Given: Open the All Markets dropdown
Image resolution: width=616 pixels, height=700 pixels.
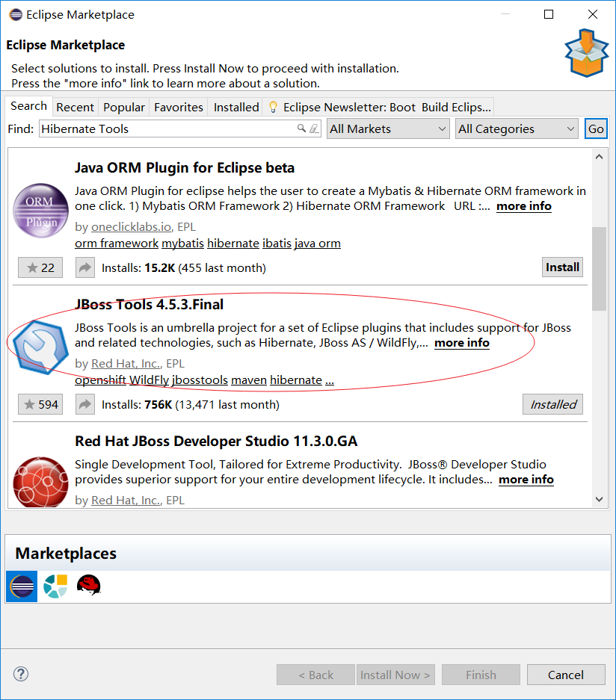Looking at the screenshot, I should (x=388, y=128).
